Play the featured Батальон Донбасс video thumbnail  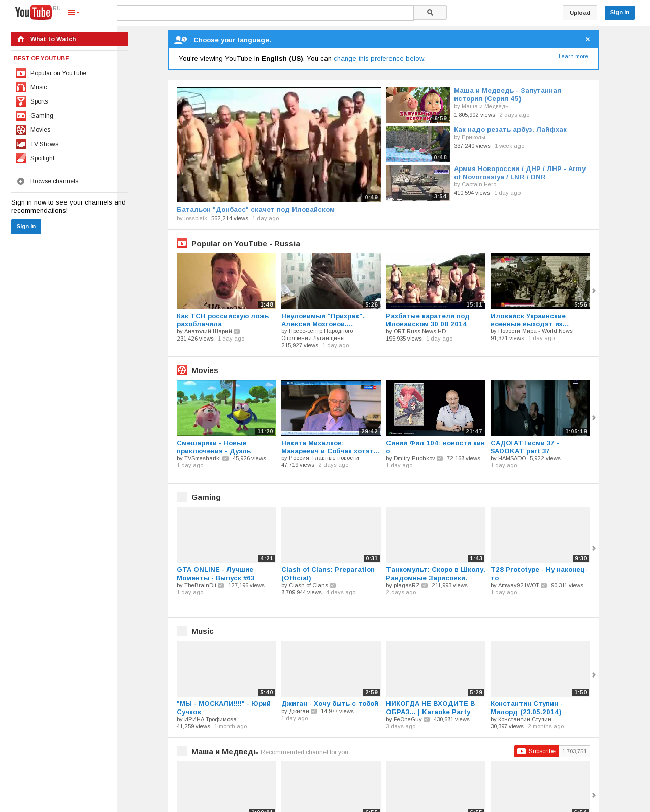coord(279,145)
